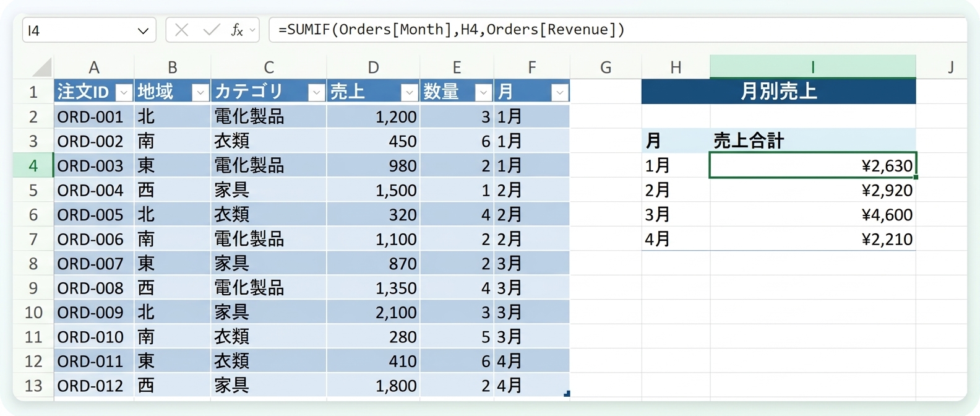Confirm the formula with the checkmark icon
This screenshot has height=416, width=980.
(x=212, y=30)
